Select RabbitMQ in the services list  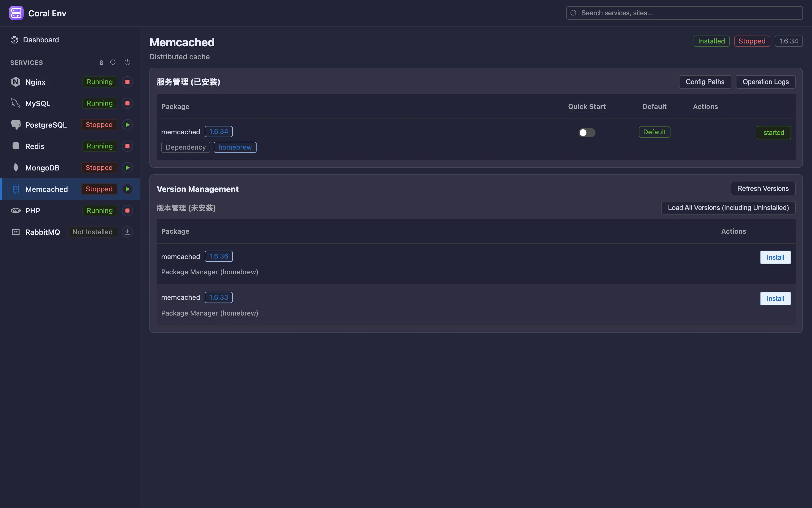70,232
